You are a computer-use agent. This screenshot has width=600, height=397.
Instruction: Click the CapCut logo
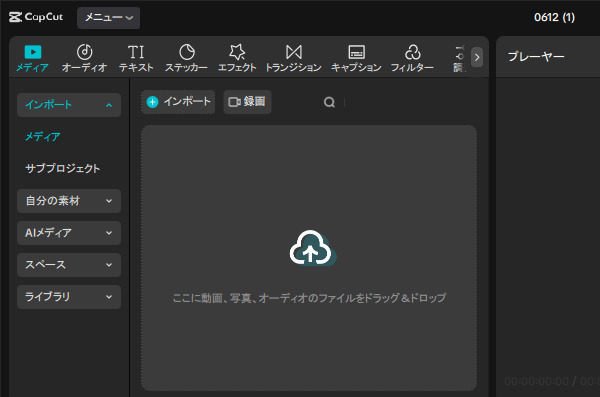click(x=36, y=17)
